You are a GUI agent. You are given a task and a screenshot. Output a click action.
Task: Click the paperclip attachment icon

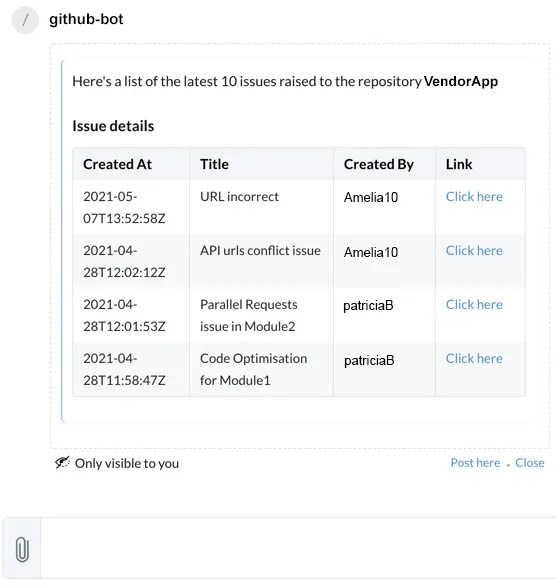click(22, 549)
